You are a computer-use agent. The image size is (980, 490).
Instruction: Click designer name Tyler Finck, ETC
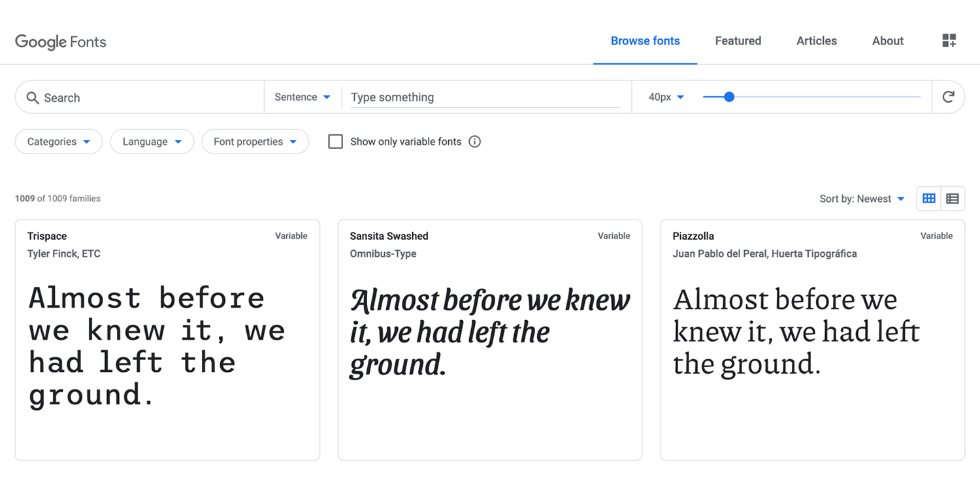(64, 253)
